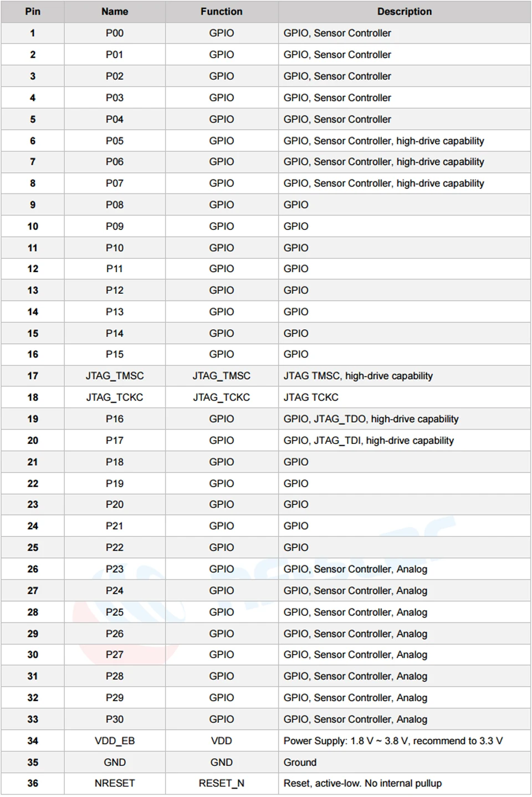Image resolution: width=532 pixels, height=797 pixels.
Task: Click the "Reset, active-low" description cell
Action: tap(362, 783)
